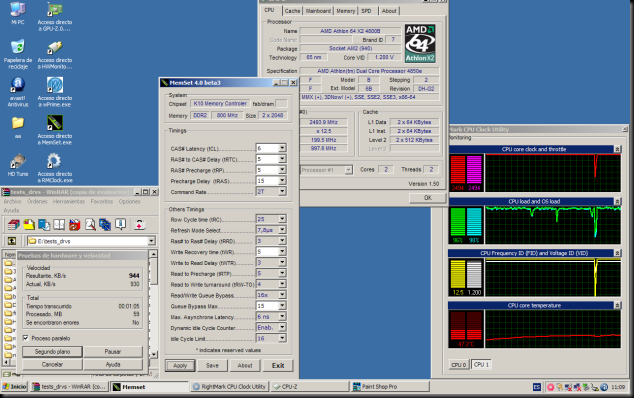The height and width of the screenshot is (398, 634).
Task: Switch to the Cache tab in CPU-Z
Action: pos(292,11)
